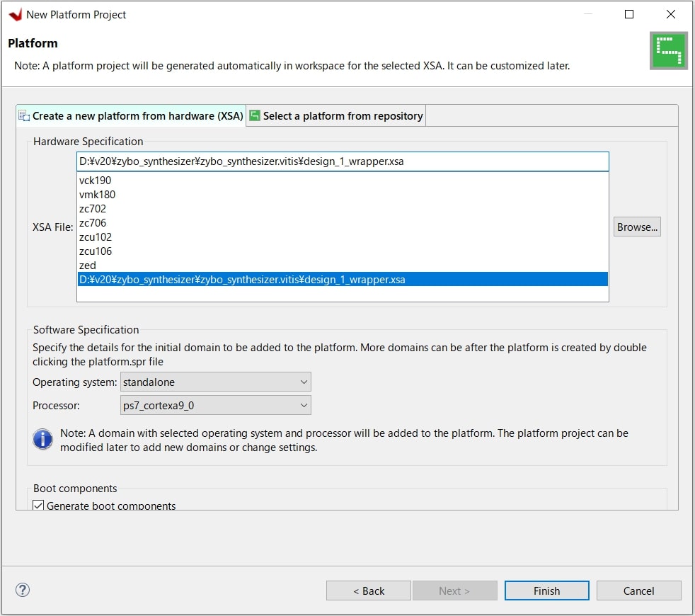Screen dimensions: 695x616
Task: Select zed in the XSA list
Action: (x=343, y=266)
